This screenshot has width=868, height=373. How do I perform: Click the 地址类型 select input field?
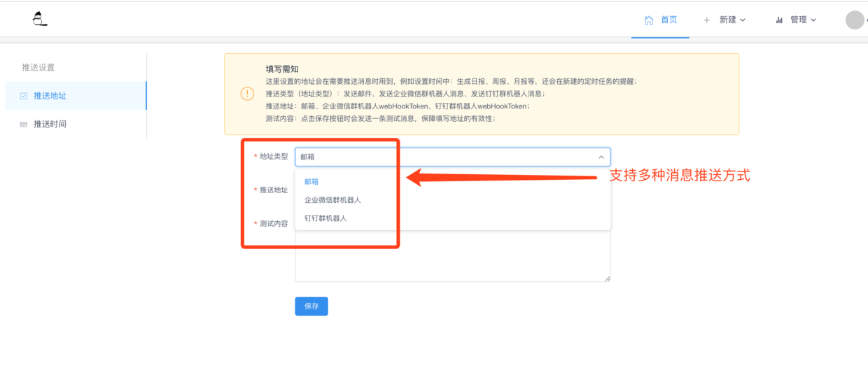point(453,157)
